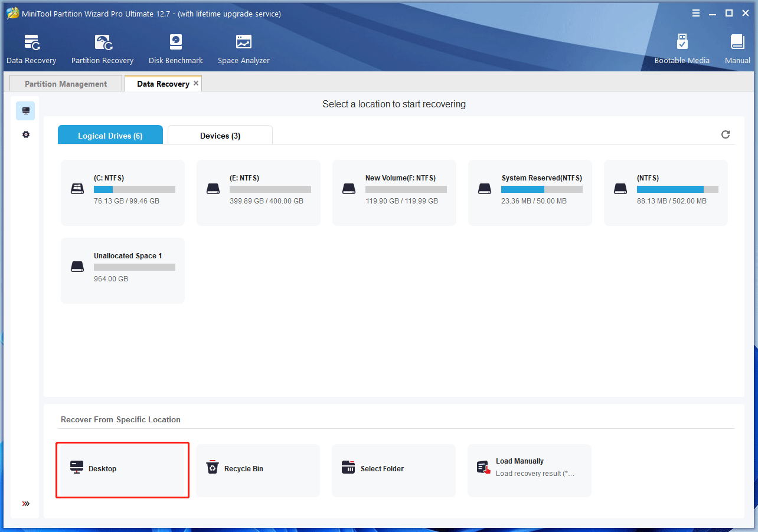The width and height of the screenshot is (758, 532).
Task: Open the hamburger menu in title bar
Action: [x=696, y=13]
